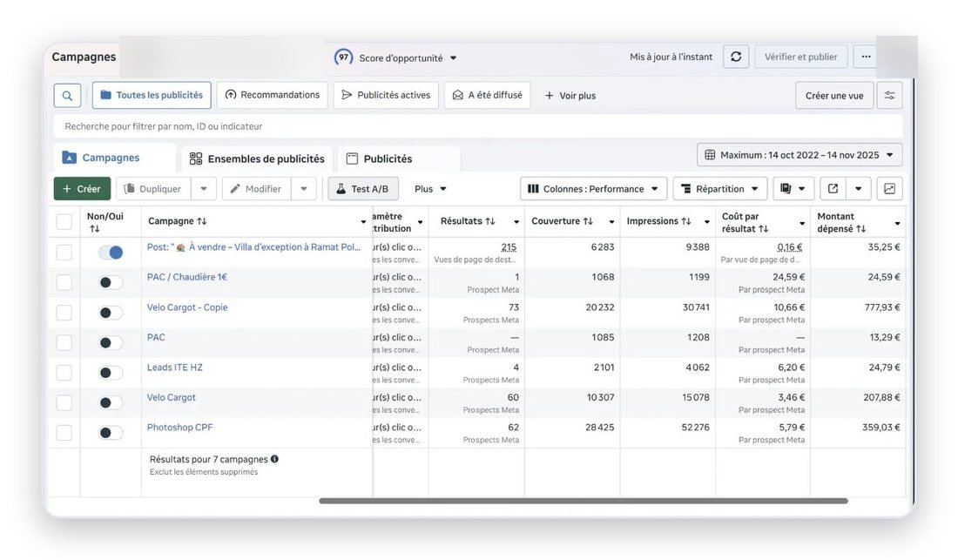The height and width of the screenshot is (560, 958).
Task: Sort by Montant dépensé arrows
Action: coord(860,229)
